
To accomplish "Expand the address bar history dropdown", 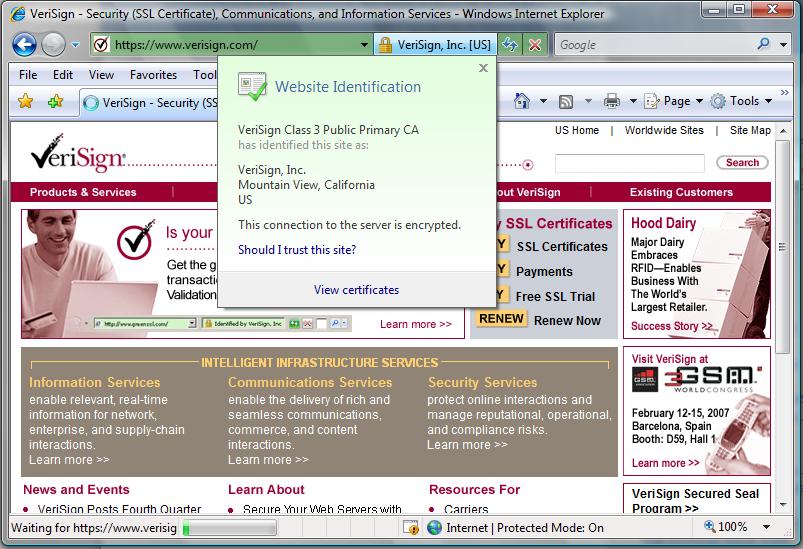I will pyautogui.click(x=364, y=45).
